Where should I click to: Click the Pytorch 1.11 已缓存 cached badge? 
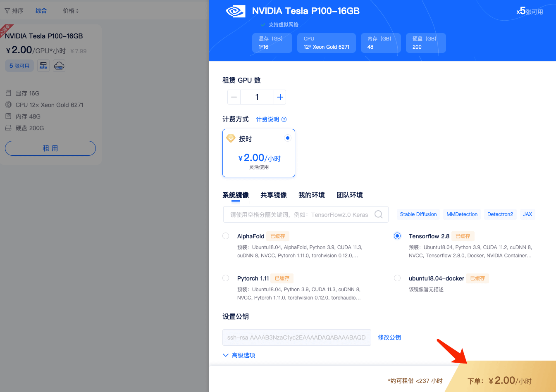tap(282, 278)
